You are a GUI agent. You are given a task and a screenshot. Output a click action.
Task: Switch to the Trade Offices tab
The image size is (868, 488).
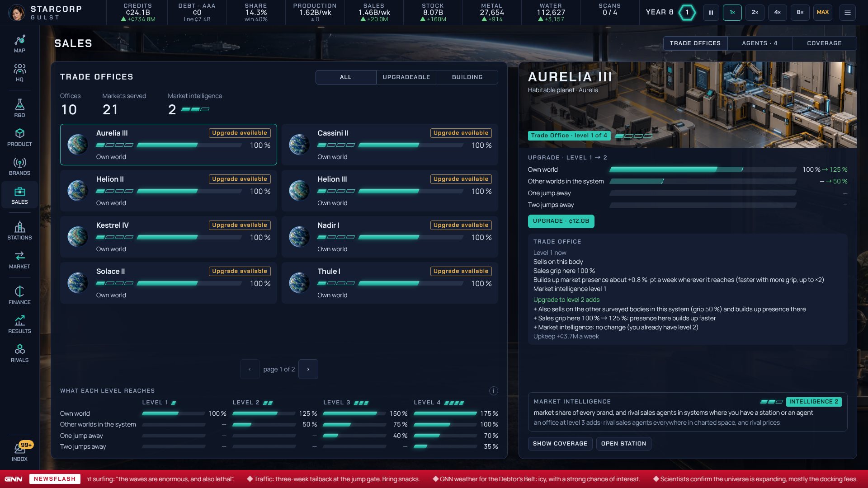click(x=695, y=43)
